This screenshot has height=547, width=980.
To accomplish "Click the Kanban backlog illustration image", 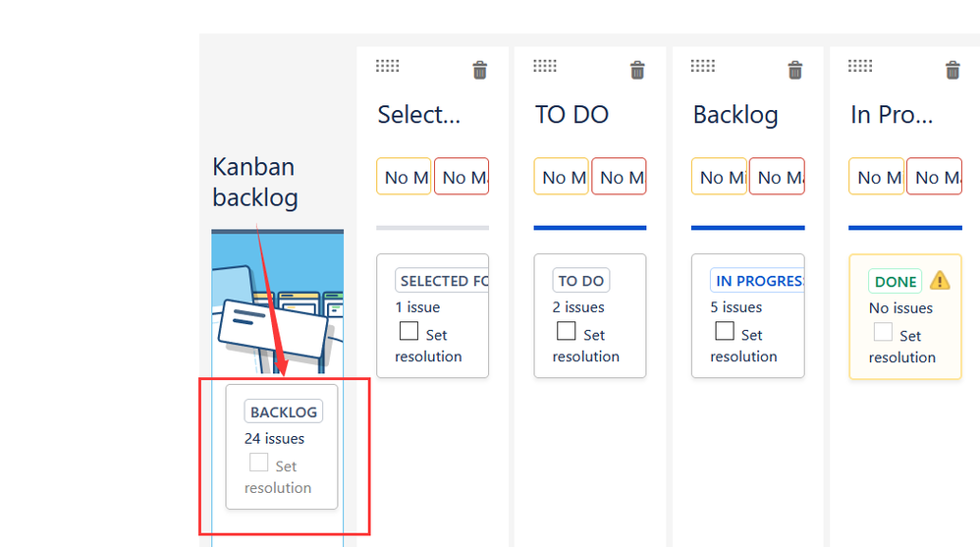I will [278, 301].
